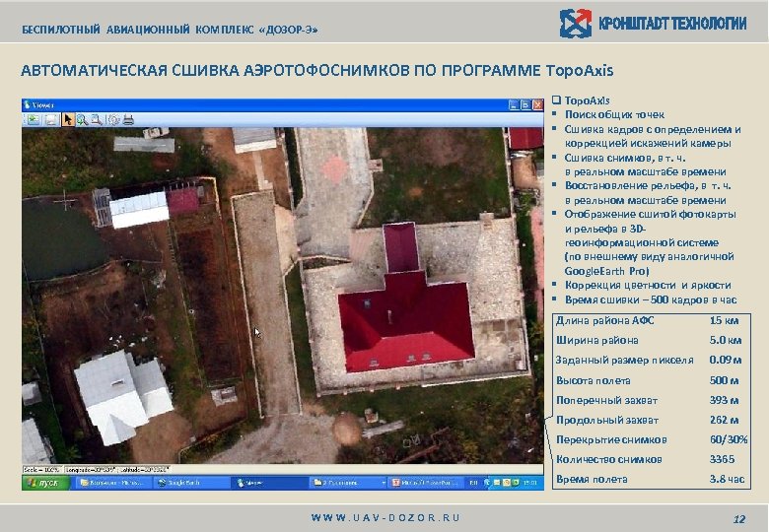
Task: Click the Longitude status bar field
Action: click(x=91, y=469)
